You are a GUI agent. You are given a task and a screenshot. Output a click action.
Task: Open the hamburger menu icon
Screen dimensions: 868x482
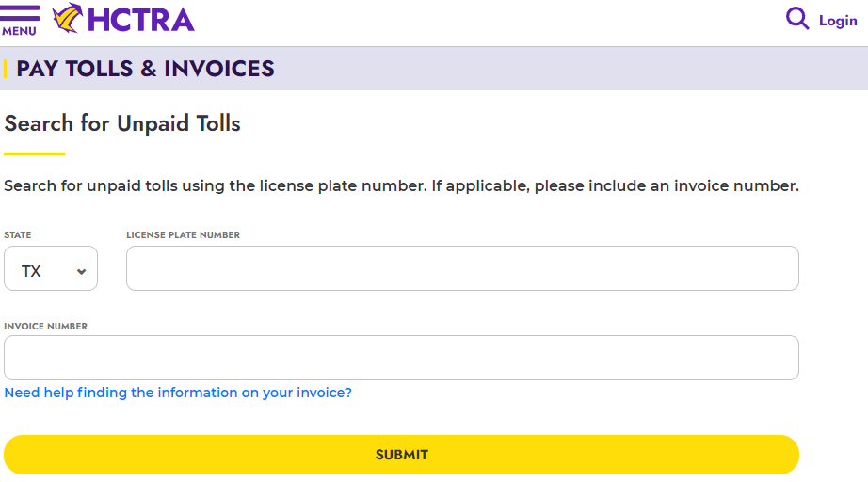[20, 13]
